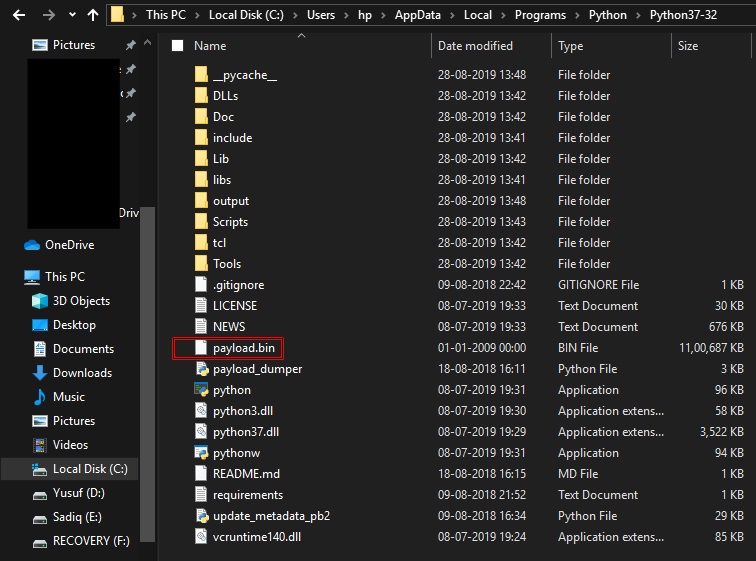The image size is (756, 561).
Task: Select the Scripts folder icon
Action: click(202, 222)
